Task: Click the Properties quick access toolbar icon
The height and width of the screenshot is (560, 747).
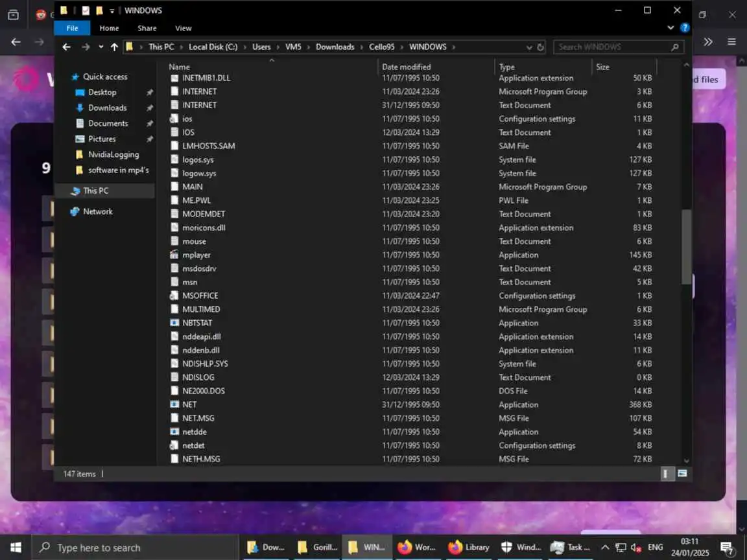Action: coord(86,10)
